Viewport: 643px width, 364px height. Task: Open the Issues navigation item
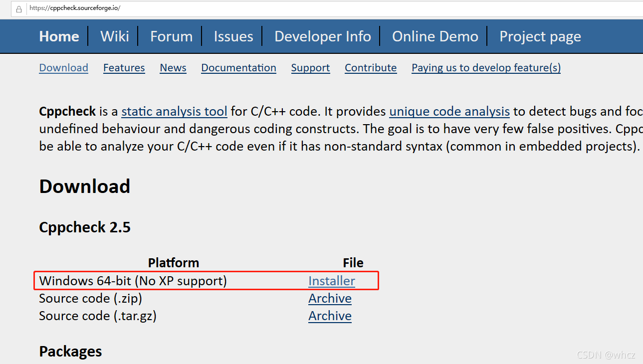pyautogui.click(x=233, y=36)
